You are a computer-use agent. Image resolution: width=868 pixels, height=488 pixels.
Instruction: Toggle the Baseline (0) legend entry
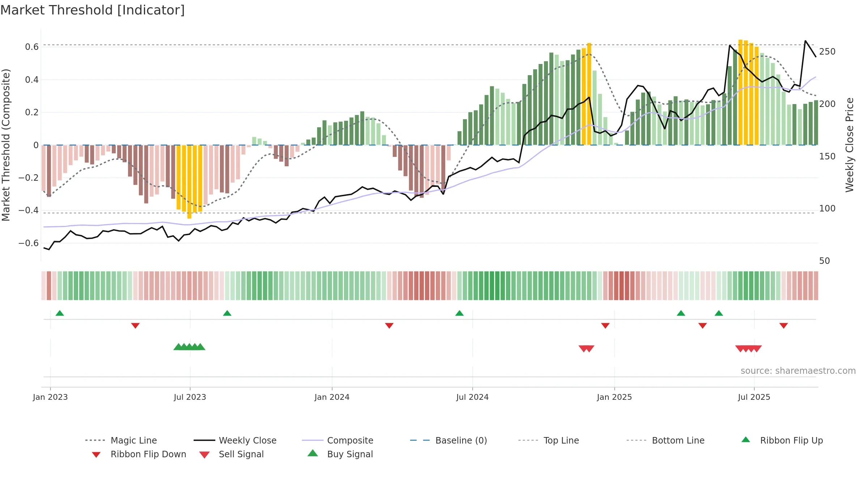pyautogui.click(x=448, y=440)
